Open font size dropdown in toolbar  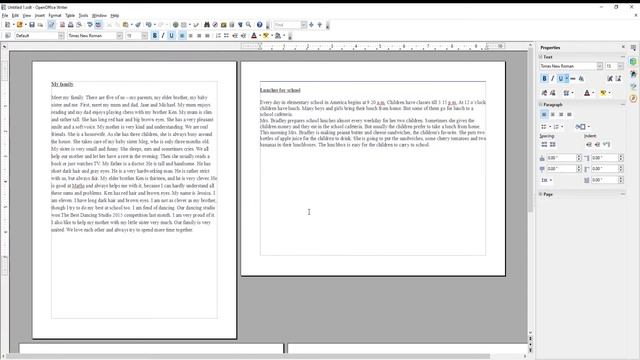click(144, 36)
